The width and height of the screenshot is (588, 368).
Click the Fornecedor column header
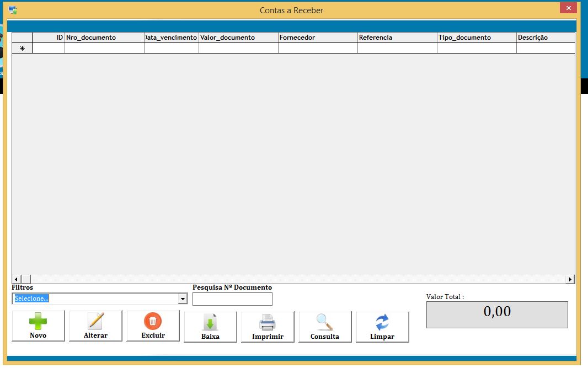(x=318, y=38)
